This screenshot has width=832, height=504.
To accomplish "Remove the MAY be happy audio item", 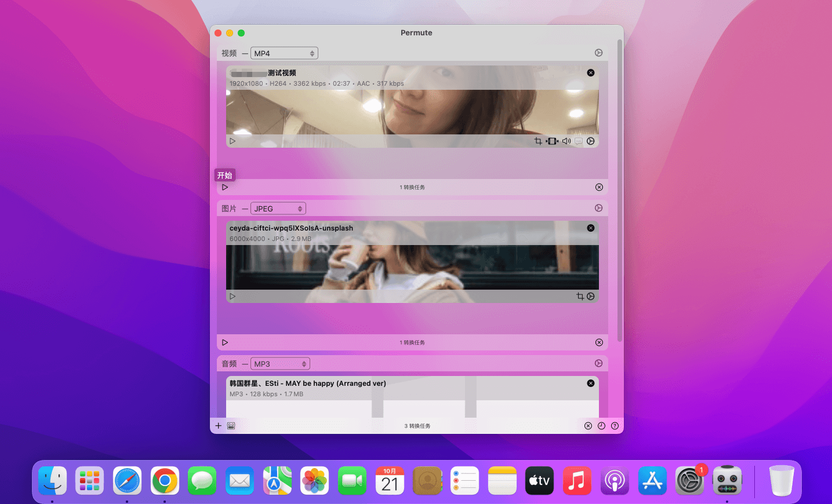I will point(591,384).
